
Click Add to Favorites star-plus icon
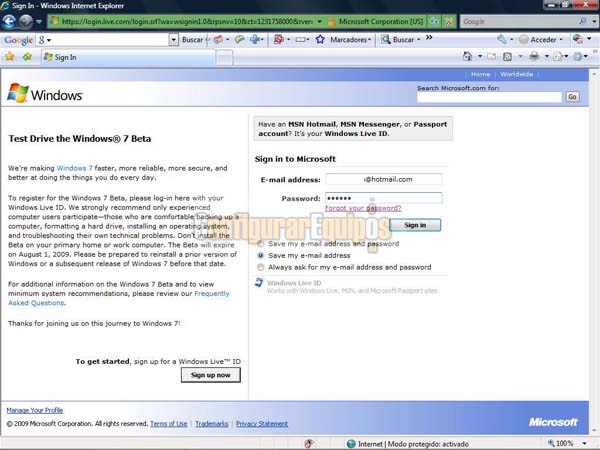pyautogui.click(x=27, y=57)
